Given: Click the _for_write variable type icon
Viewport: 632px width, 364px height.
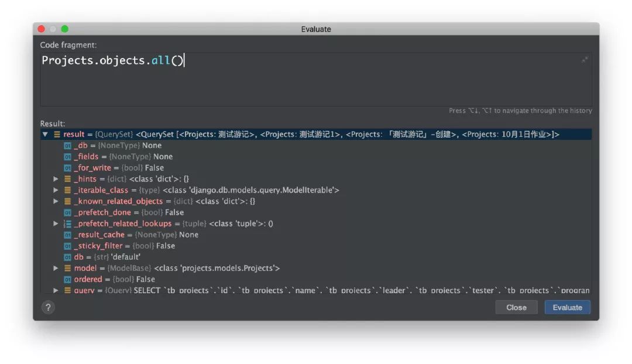Looking at the screenshot, I should 67,168.
